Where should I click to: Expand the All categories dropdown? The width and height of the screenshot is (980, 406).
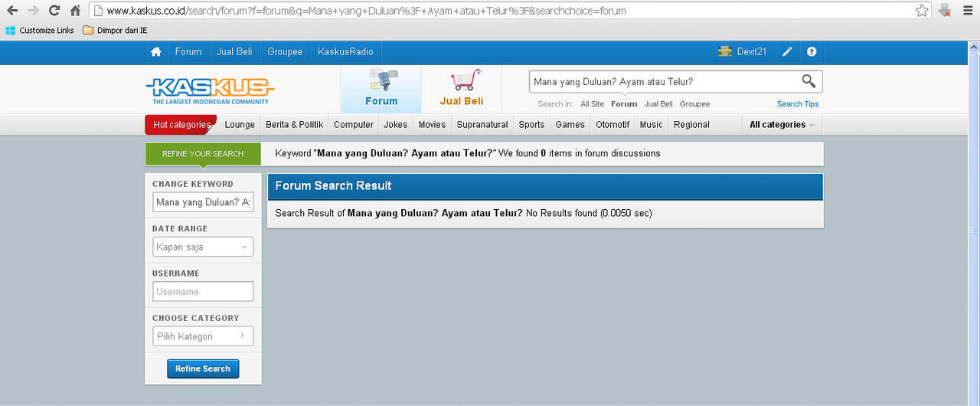[782, 125]
